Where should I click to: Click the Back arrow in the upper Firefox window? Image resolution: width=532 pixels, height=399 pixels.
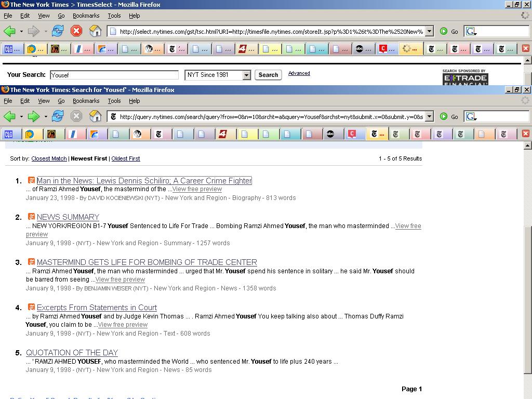click(x=9, y=31)
